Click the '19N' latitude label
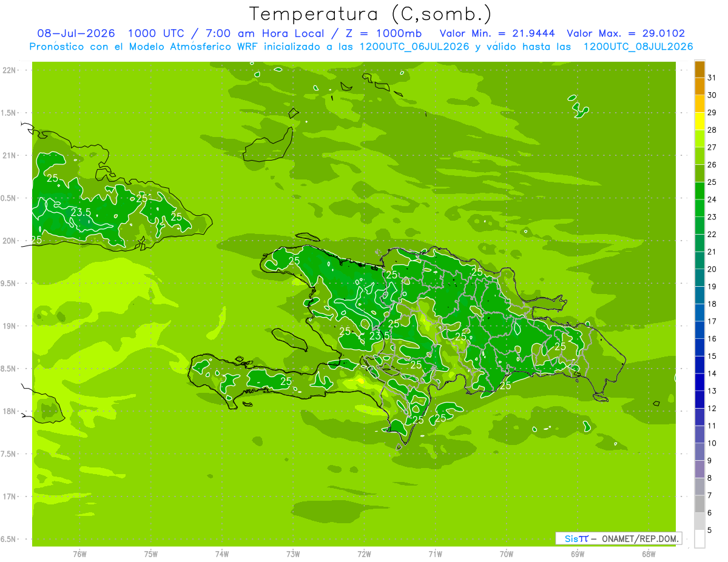728x562 pixels. click(10, 326)
